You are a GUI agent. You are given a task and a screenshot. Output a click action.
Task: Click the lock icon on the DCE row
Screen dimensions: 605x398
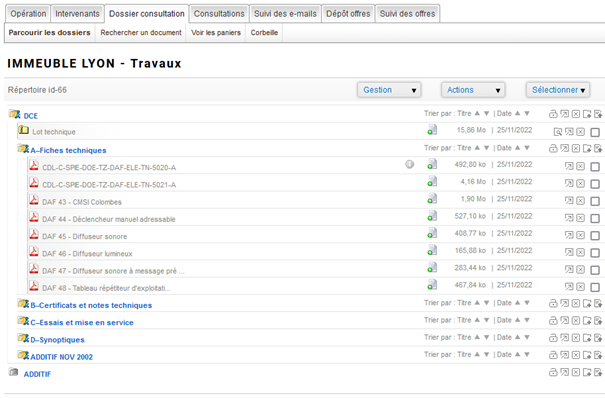coord(553,114)
